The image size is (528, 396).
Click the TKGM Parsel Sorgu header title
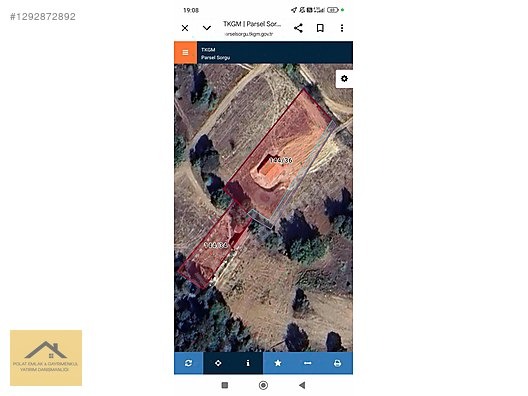click(216, 54)
